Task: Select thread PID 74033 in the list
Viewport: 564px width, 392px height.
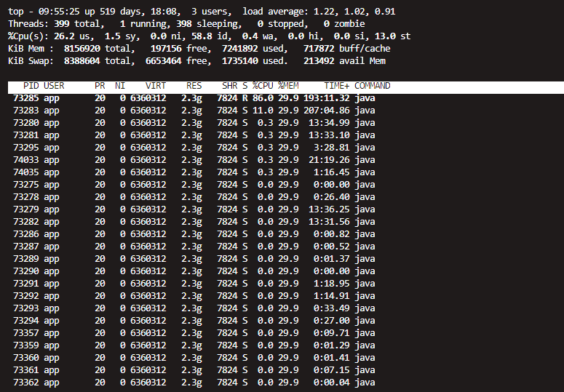Action: pyautogui.click(x=25, y=160)
